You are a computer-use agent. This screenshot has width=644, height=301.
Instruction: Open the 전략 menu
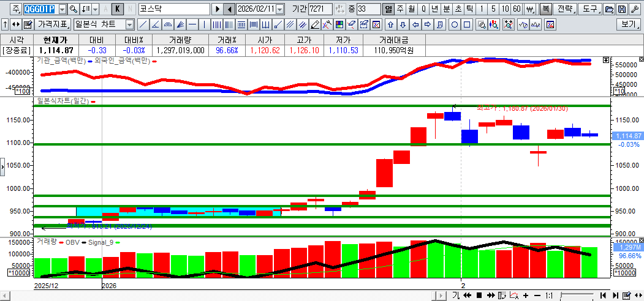point(566,9)
